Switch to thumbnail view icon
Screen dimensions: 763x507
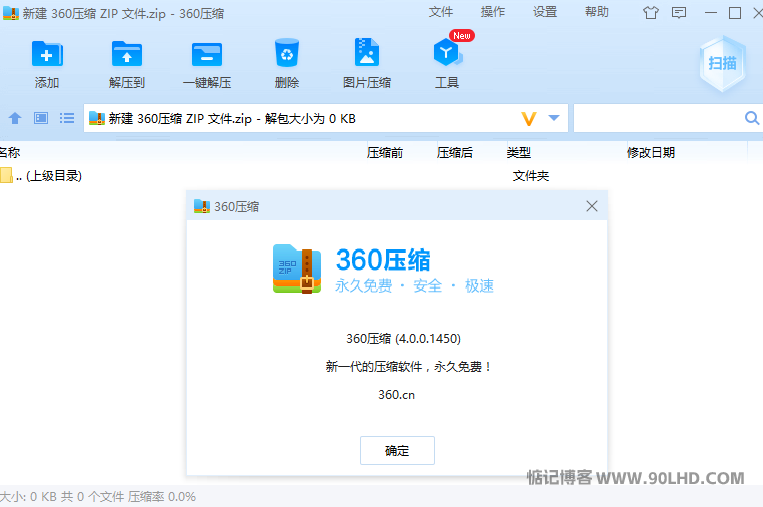41,118
